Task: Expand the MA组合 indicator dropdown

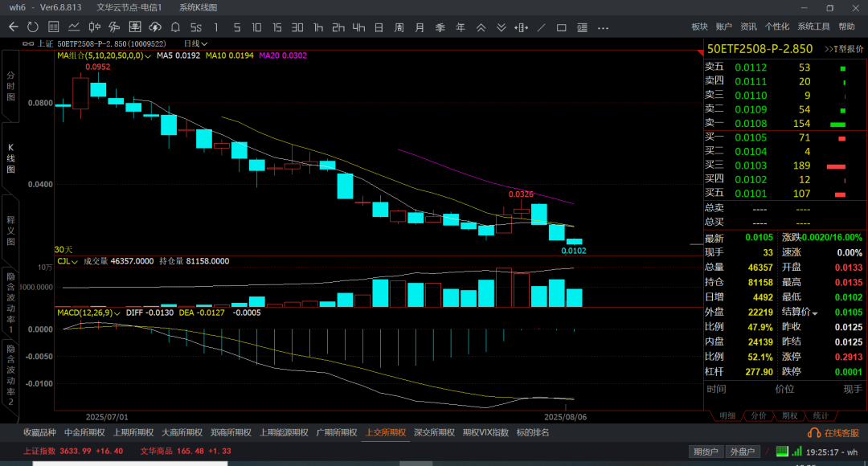Action: pos(148,56)
